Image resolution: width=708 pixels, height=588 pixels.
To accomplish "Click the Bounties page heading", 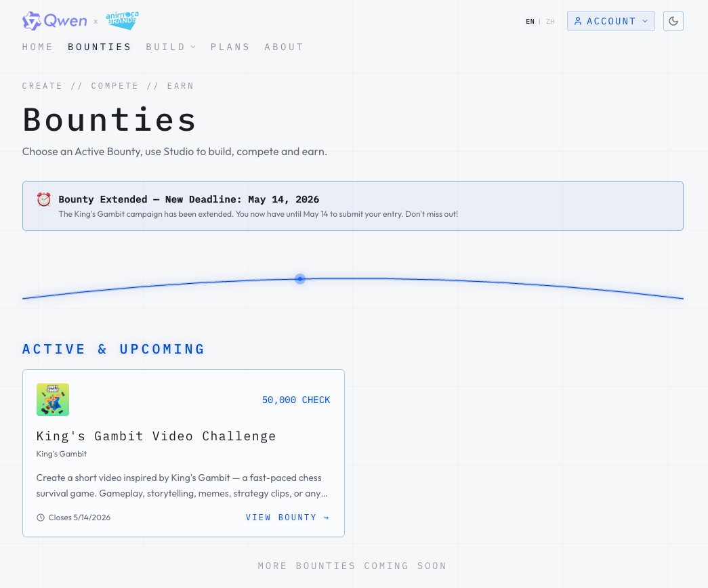I will click(x=109, y=120).
